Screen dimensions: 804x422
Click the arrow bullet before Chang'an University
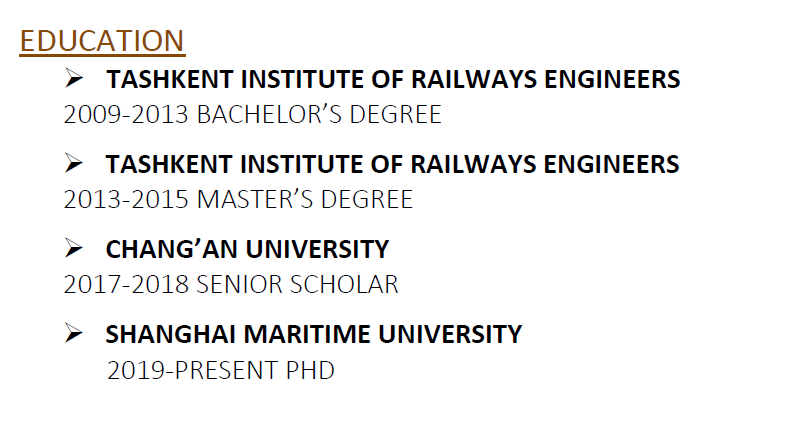coord(73,248)
